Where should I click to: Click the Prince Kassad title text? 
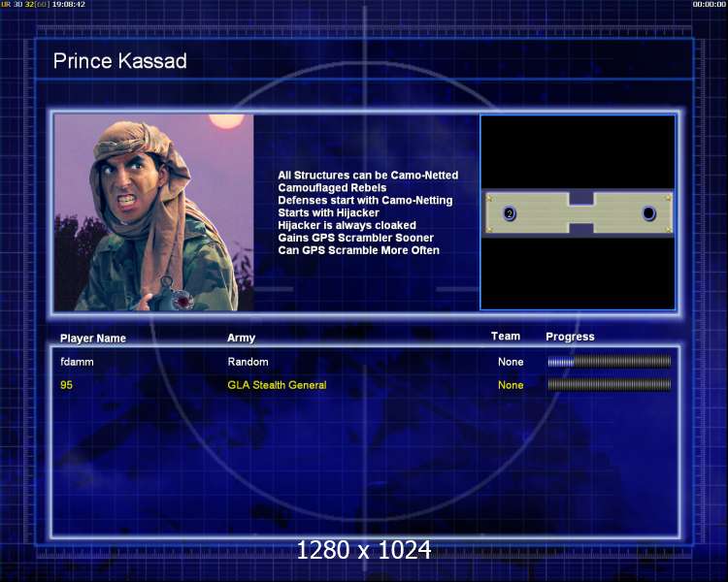pos(119,61)
